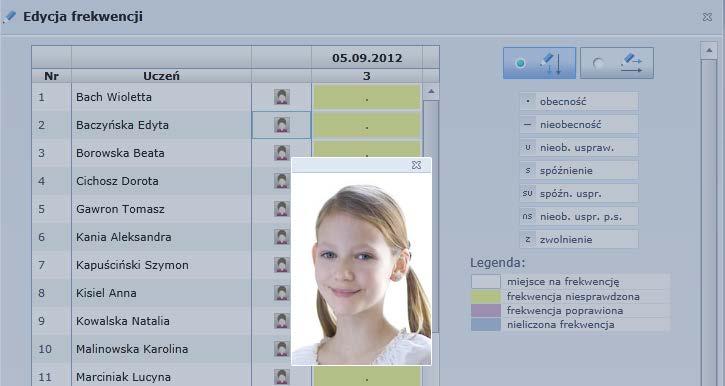Click the student list scroll up arrow
The height and width of the screenshot is (386, 725).
[x=431, y=92]
